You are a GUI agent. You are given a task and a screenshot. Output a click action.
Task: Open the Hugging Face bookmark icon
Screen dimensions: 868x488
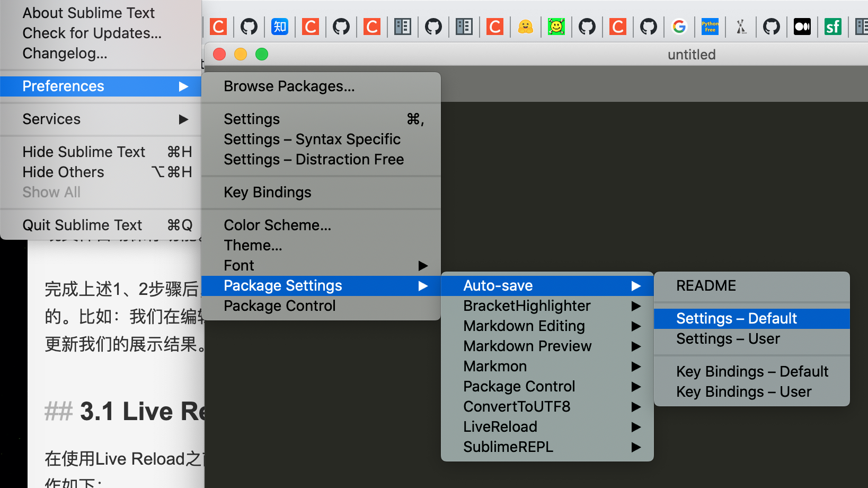[525, 27]
